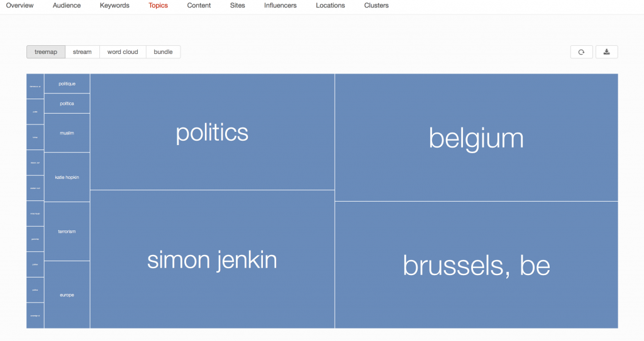Open the Influencers tab
Viewport: 644px width, 341px height.
click(x=280, y=6)
